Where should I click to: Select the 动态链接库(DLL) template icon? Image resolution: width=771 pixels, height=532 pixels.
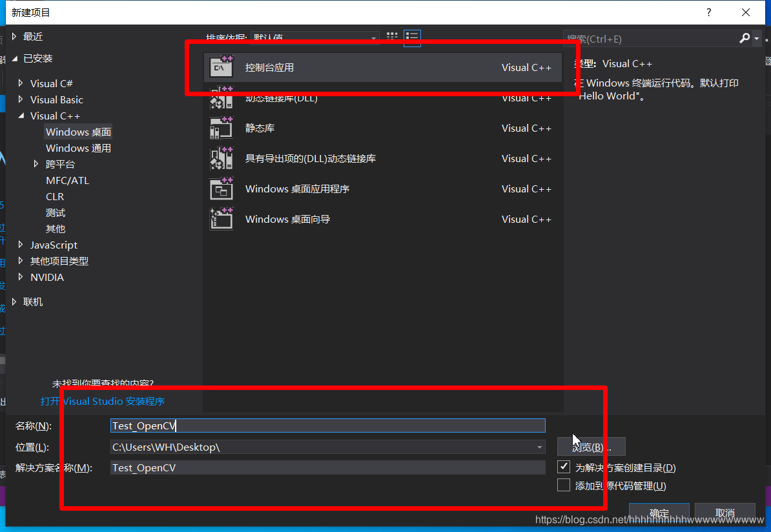coord(221,97)
